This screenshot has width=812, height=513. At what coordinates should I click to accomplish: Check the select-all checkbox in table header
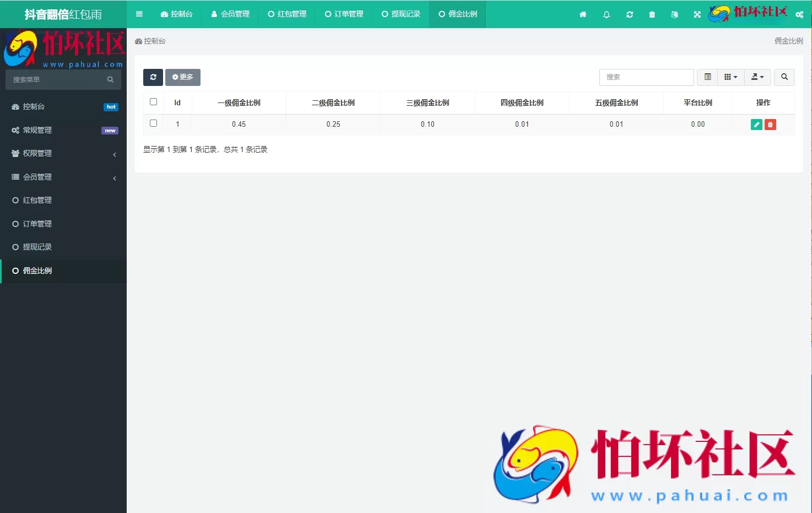point(154,102)
